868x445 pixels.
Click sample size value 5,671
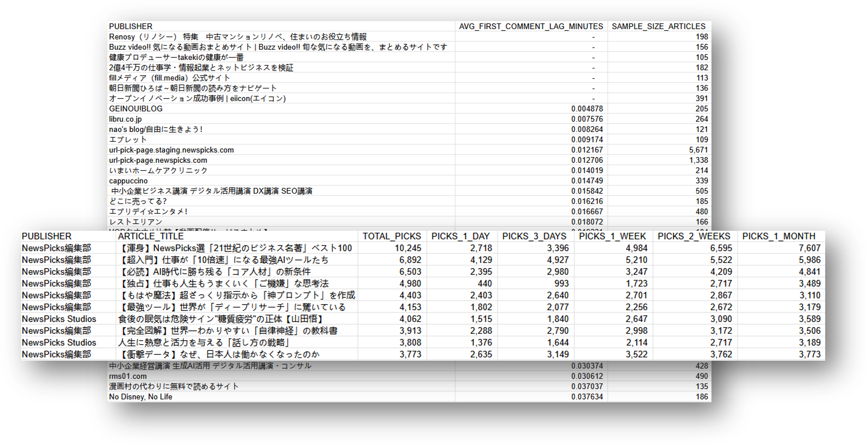698,150
